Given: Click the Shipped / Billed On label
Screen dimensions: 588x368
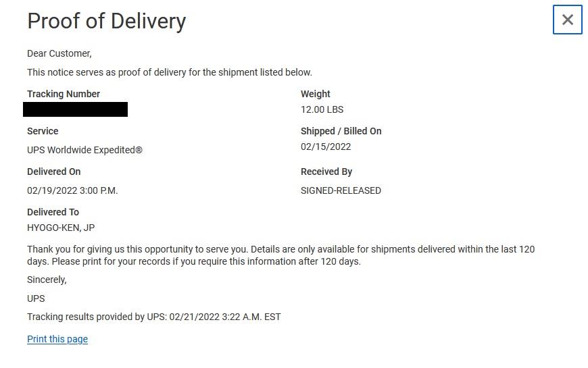Looking at the screenshot, I should [x=341, y=131].
